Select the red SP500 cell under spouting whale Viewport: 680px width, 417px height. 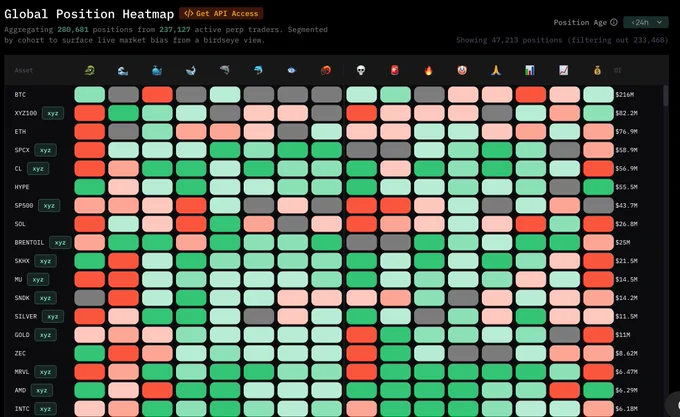(x=191, y=205)
